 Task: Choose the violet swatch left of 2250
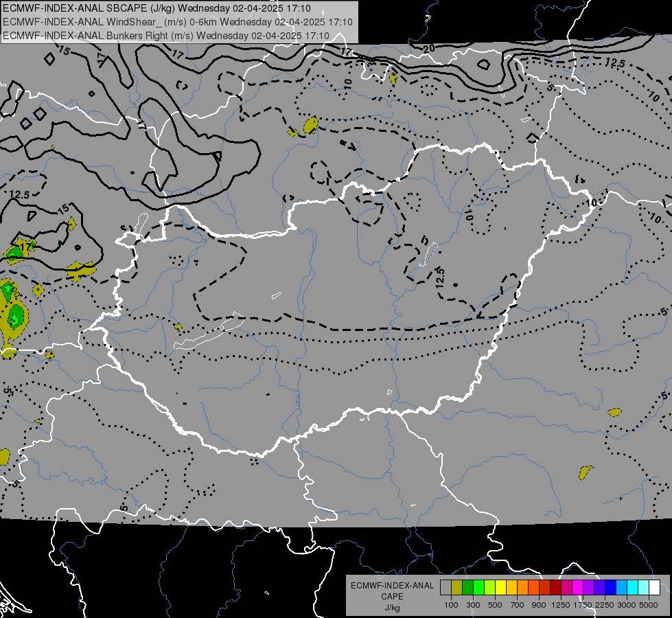coord(599,588)
